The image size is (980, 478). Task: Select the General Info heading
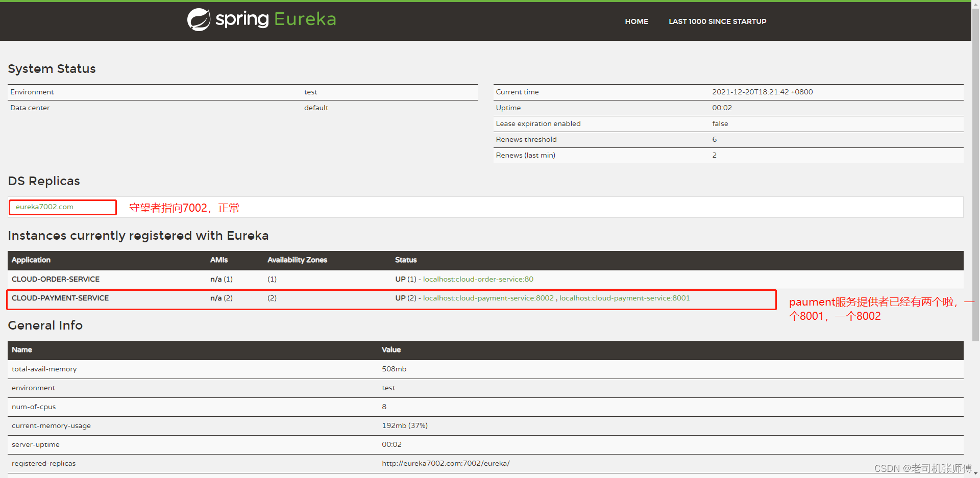45,325
